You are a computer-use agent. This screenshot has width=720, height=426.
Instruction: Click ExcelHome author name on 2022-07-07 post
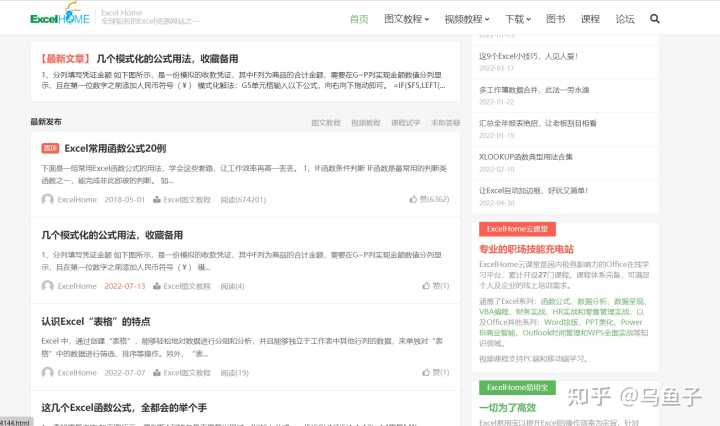77,373
